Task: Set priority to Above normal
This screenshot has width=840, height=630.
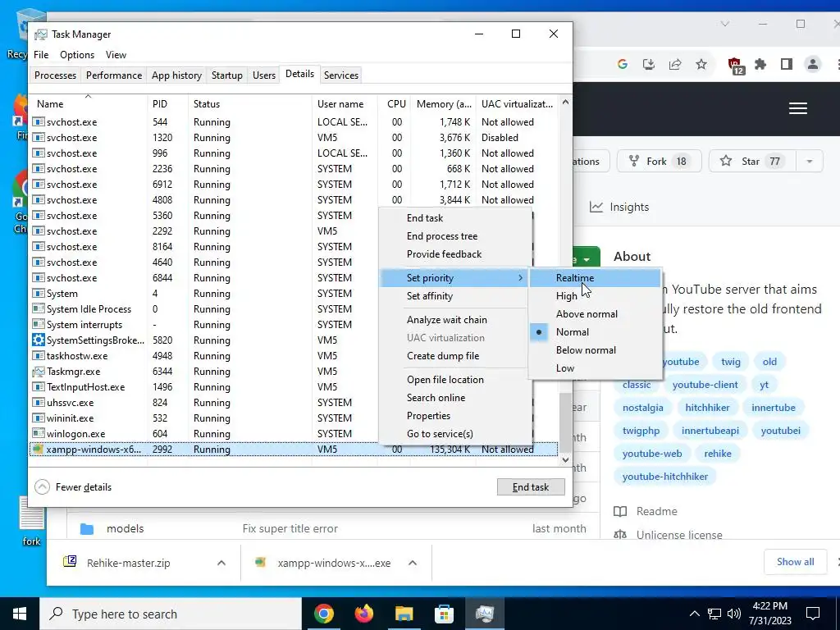Action: tap(596, 314)
